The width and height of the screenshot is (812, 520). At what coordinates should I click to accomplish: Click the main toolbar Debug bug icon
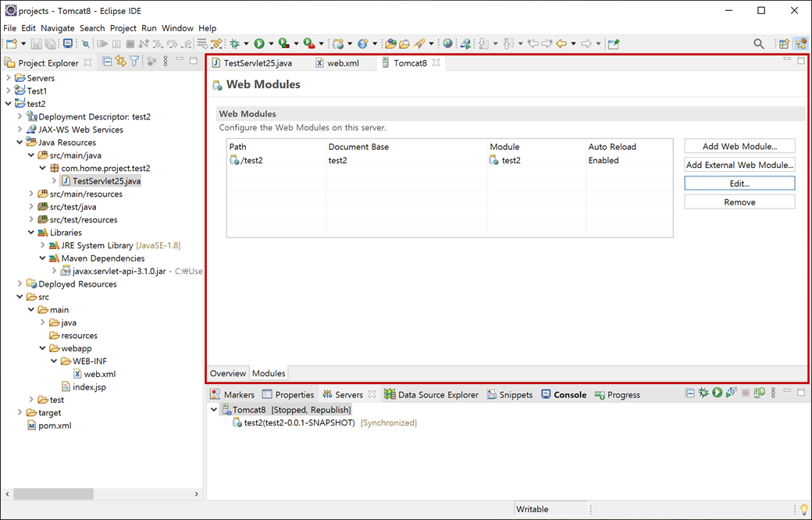(x=234, y=44)
